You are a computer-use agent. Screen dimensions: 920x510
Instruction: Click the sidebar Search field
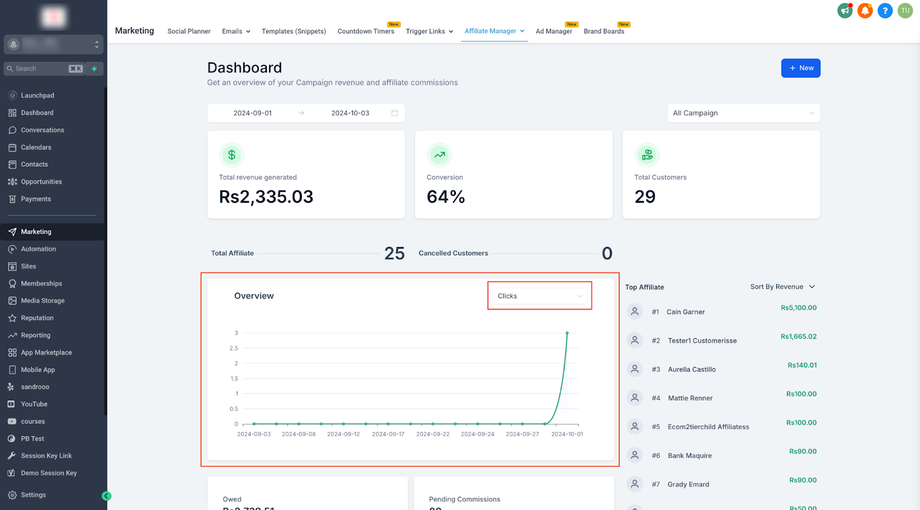(40, 69)
